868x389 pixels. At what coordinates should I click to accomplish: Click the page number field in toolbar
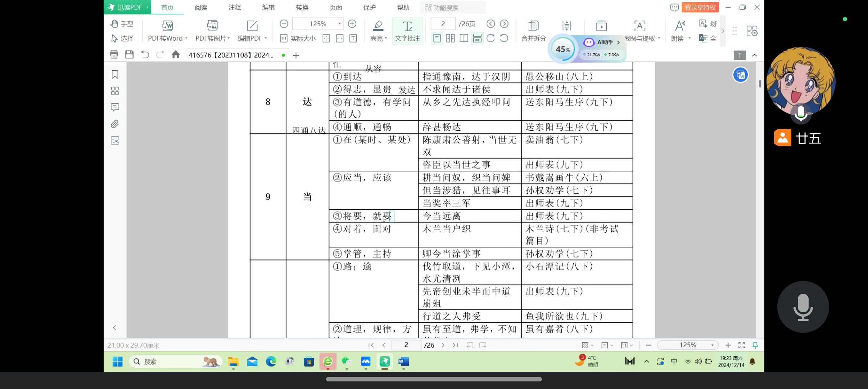(443, 24)
